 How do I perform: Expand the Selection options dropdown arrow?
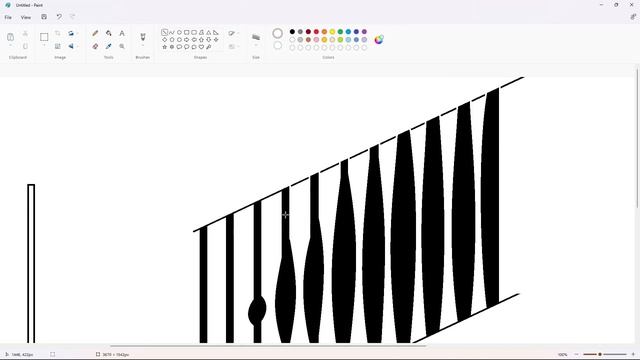44,45
